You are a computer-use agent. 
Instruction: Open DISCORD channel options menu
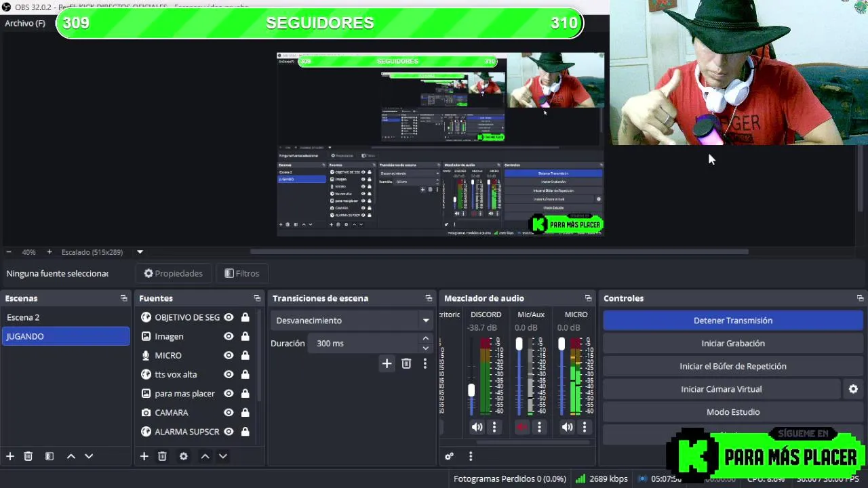[494, 427]
